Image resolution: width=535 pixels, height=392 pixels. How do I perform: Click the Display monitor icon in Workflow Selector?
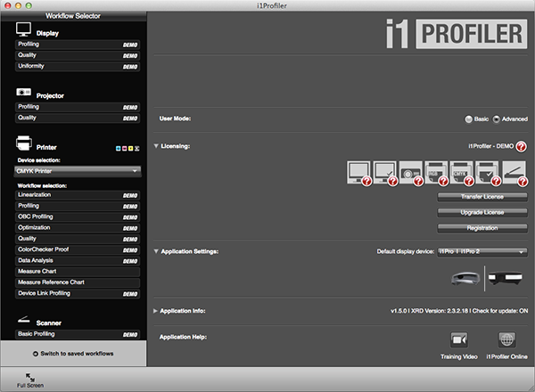pos(23,29)
